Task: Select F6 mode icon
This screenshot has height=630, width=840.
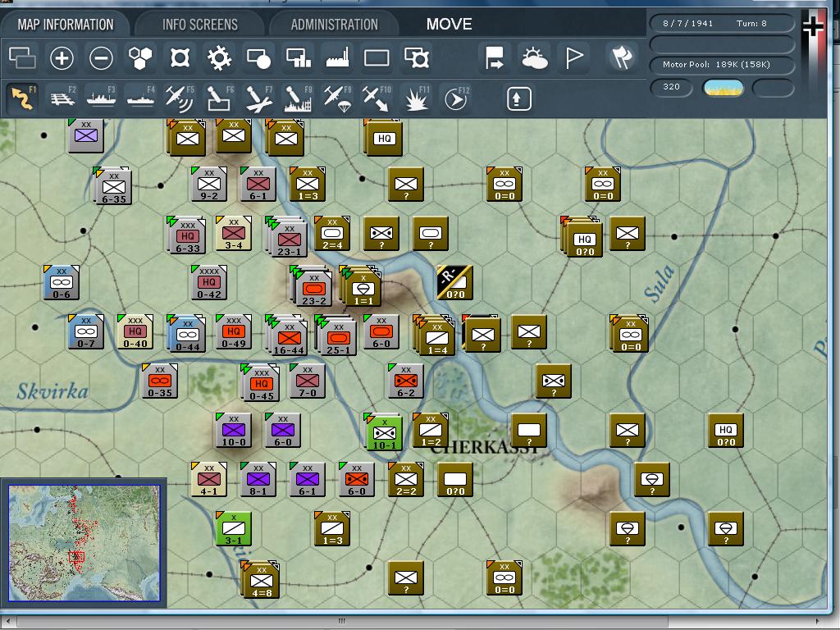Action: pos(219,98)
